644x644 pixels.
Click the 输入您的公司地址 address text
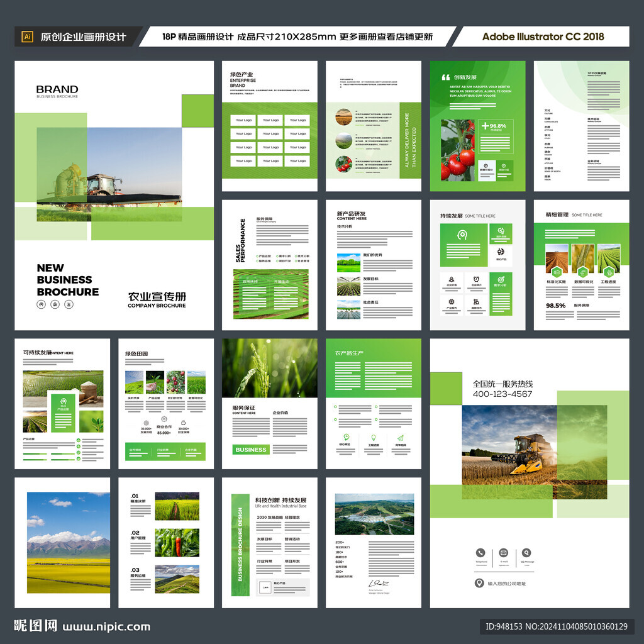[506, 584]
